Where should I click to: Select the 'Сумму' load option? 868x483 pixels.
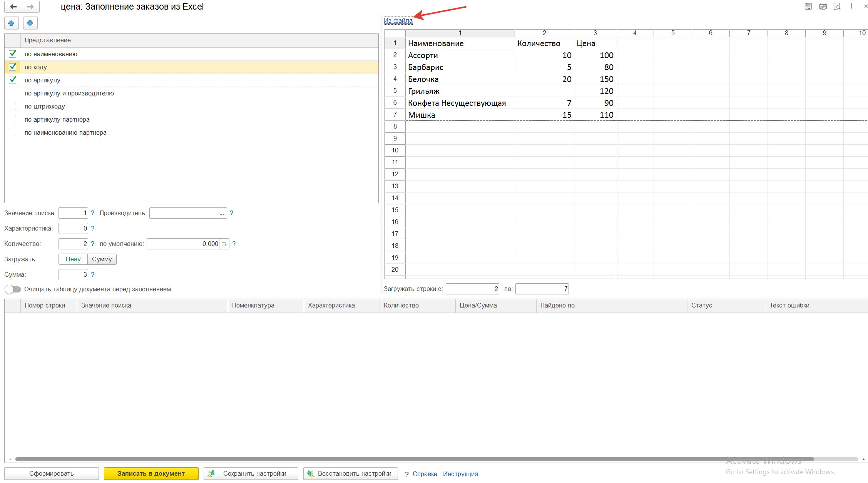point(102,259)
